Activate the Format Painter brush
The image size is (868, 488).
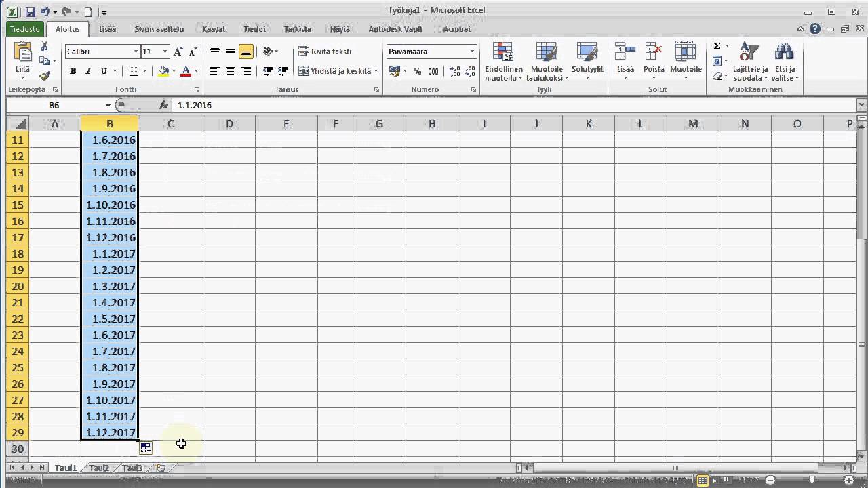pyautogui.click(x=45, y=76)
